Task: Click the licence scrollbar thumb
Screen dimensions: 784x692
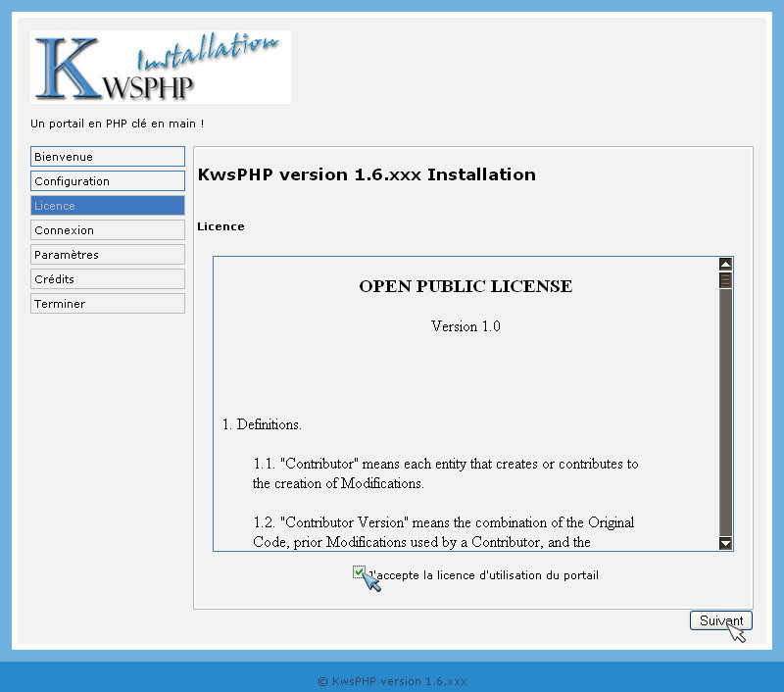Action: [725, 280]
